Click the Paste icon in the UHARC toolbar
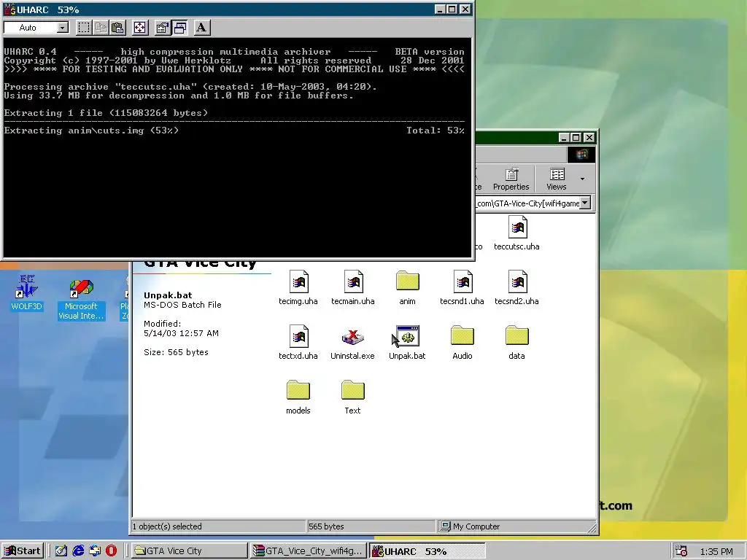 click(117, 28)
